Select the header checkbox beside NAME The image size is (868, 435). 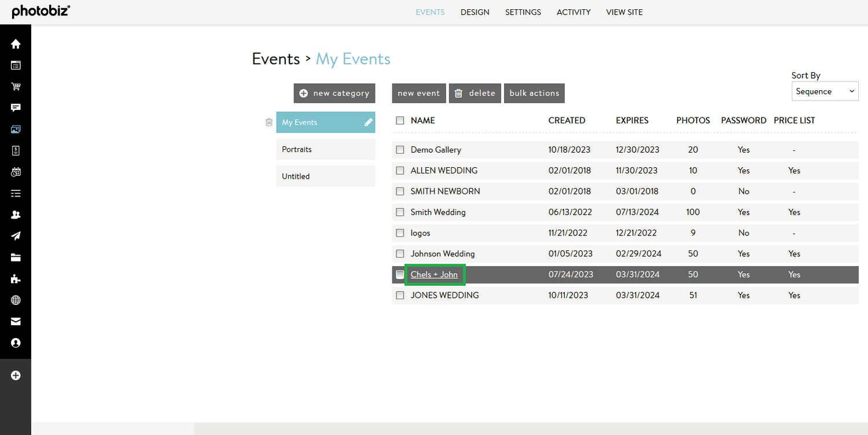[x=400, y=120]
